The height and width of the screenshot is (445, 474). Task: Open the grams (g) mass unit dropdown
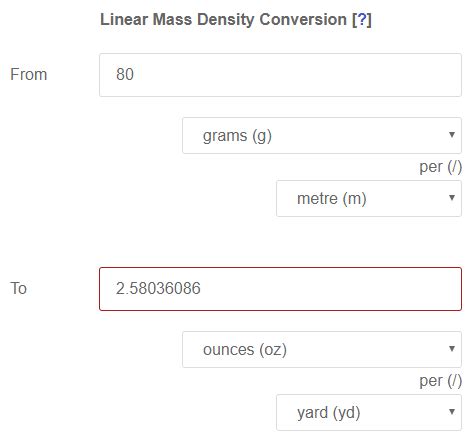322,135
